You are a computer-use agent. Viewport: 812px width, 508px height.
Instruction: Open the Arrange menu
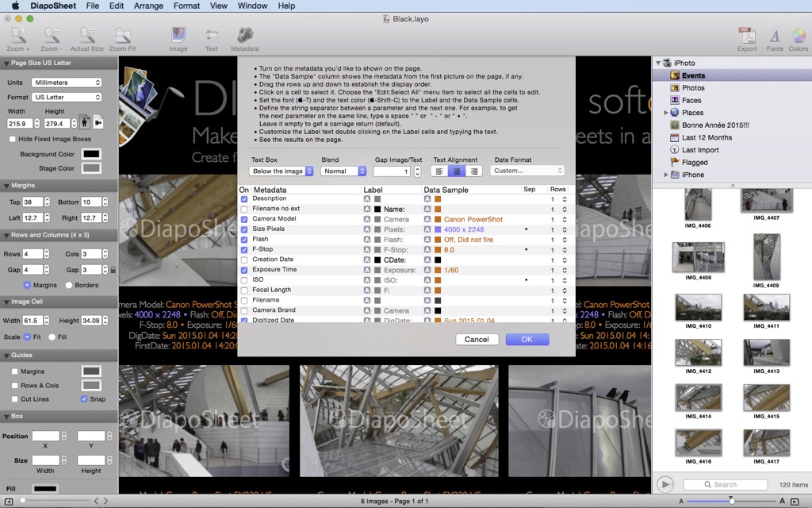point(148,6)
